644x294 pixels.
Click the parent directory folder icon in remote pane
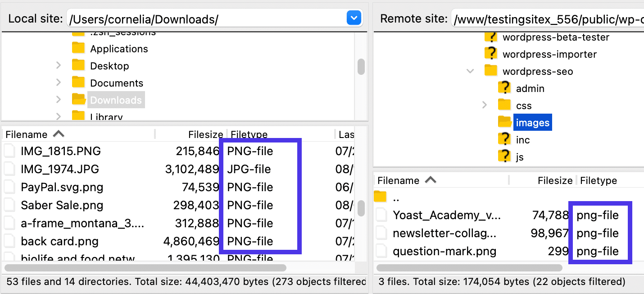point(380,196)
